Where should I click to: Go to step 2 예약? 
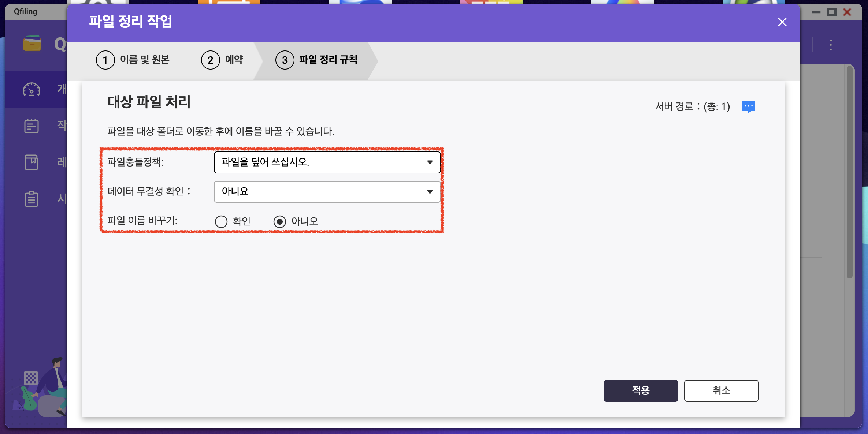[222, 60]
